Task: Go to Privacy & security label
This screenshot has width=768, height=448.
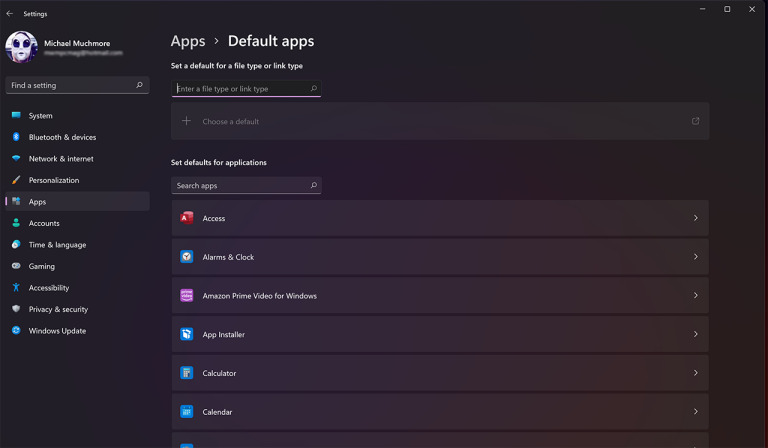Action: click(x=58, y=309)
